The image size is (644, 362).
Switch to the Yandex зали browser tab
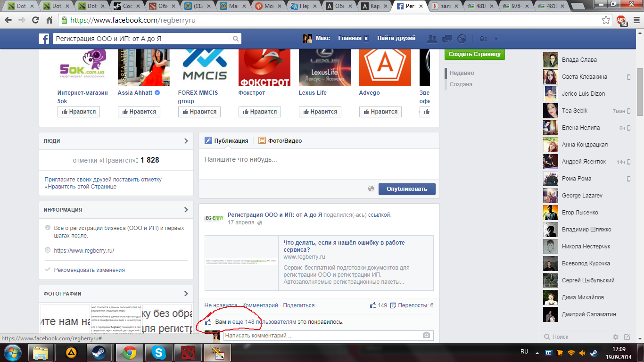445,7
